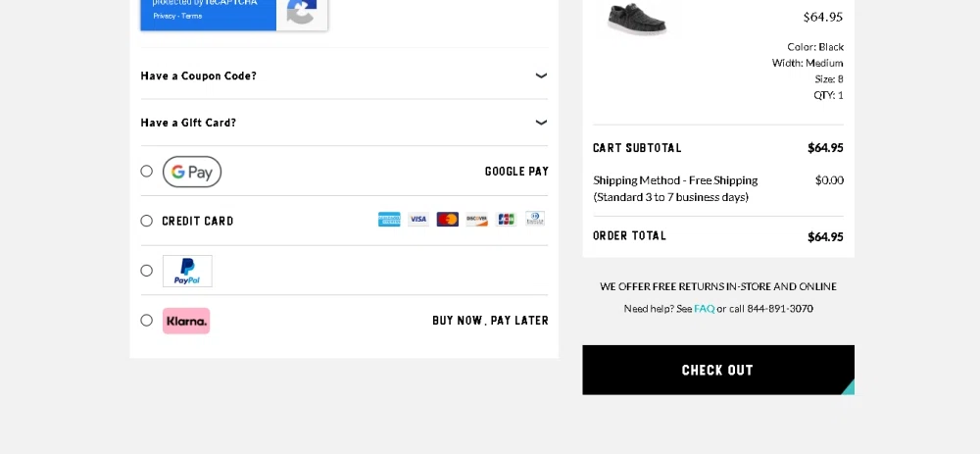Expand the Have a Gift Card section

(x=541, y=123)
